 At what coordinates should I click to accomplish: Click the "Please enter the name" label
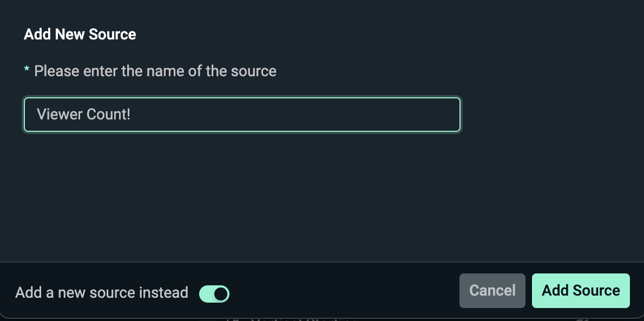pyautogui.click(x=155, y=71)
